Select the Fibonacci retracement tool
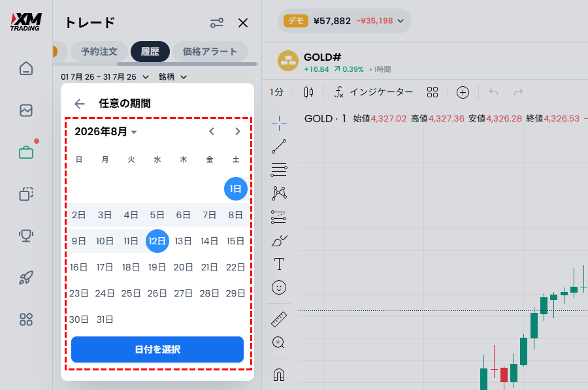This screenshot has width=588, height=390. click(x=279, y=170)
